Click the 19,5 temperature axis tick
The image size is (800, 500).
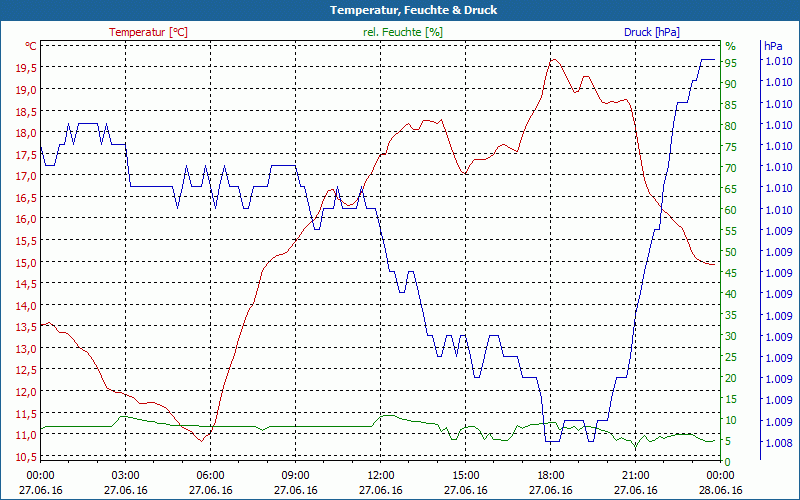point(26,67)
